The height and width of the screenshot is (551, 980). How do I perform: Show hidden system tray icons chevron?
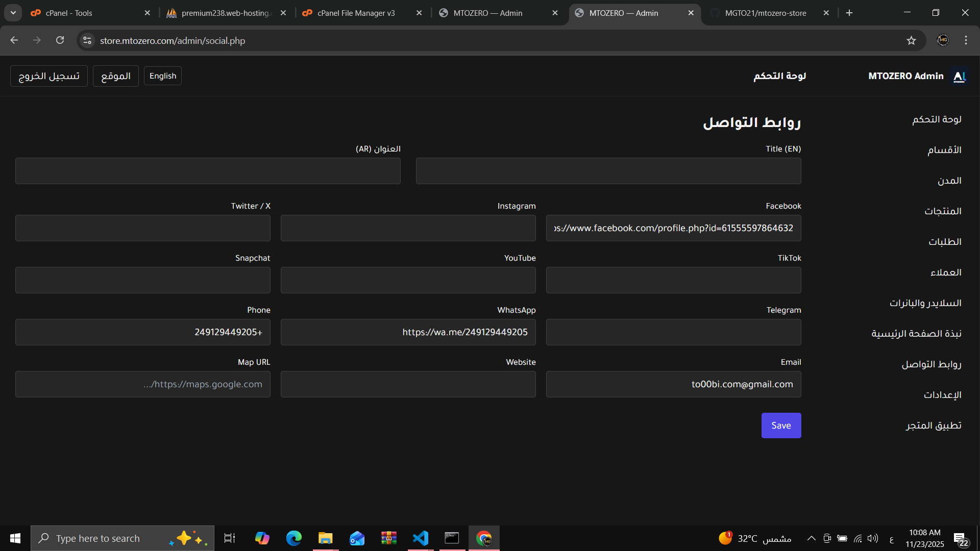[811, 538]
